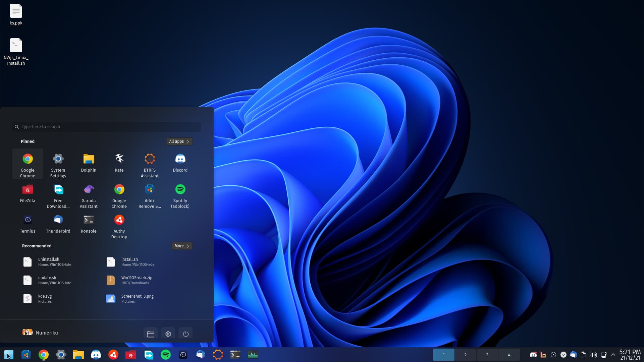Open Kate from pinned apps
The width and height of the screenshot is (644, 362).
(119, 163)
